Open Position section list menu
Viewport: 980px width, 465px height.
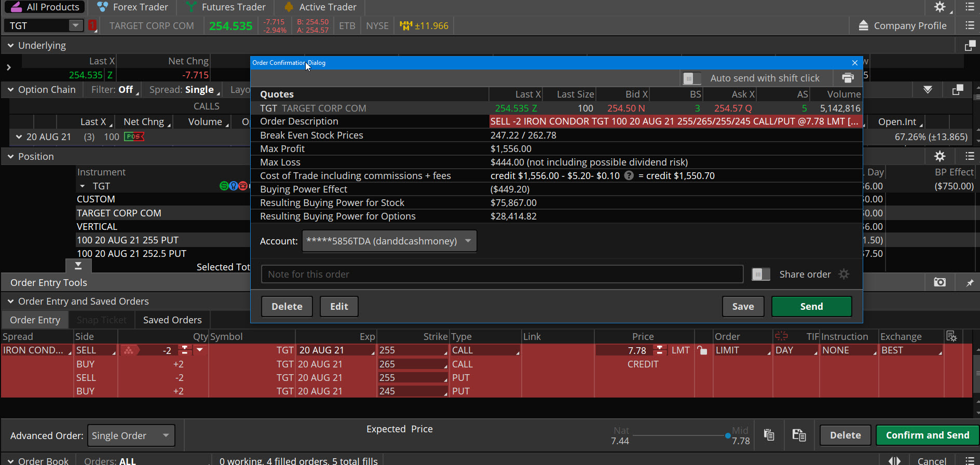(969, 156)
